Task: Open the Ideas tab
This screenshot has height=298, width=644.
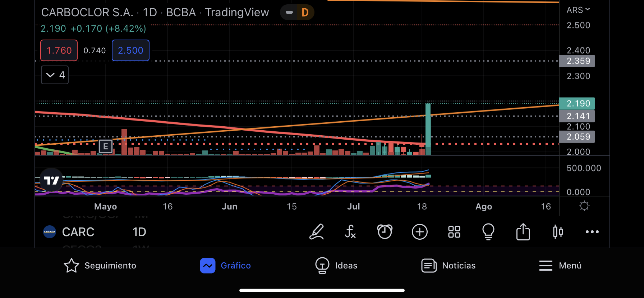Action: [336, 266]
